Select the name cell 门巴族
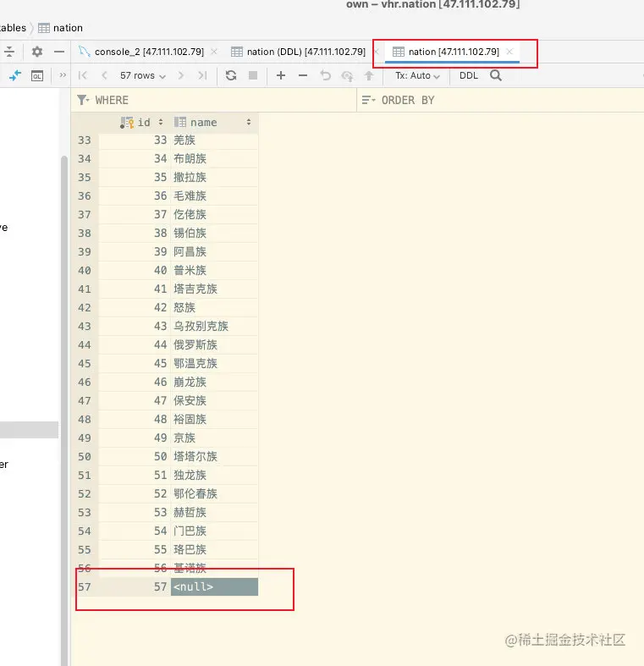This screenshot has height=666, width=644. click(214, 531)
